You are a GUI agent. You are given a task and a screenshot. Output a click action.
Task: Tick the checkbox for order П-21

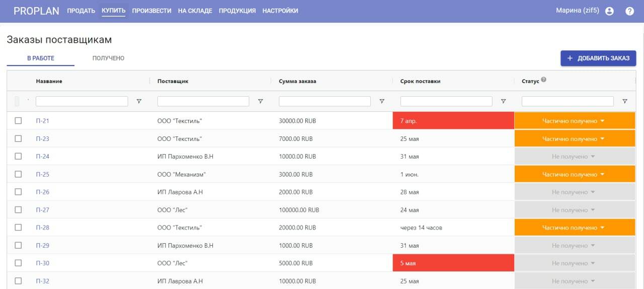18,121
